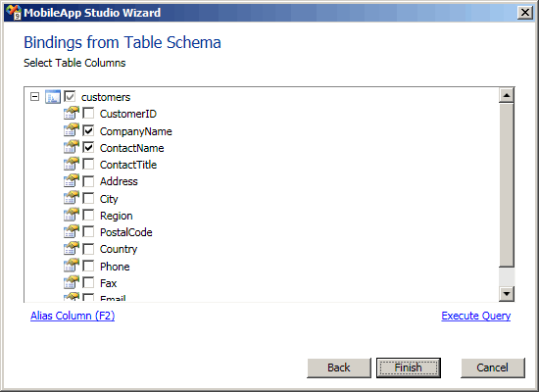
Task: Uncheck the CompanyName column checkbox
Action: pos(88,130)
